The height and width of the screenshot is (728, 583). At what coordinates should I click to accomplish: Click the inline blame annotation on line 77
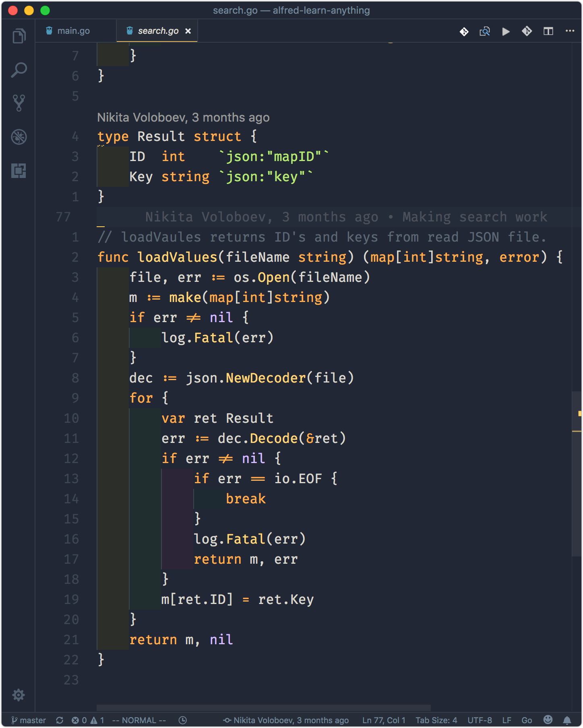346,217
